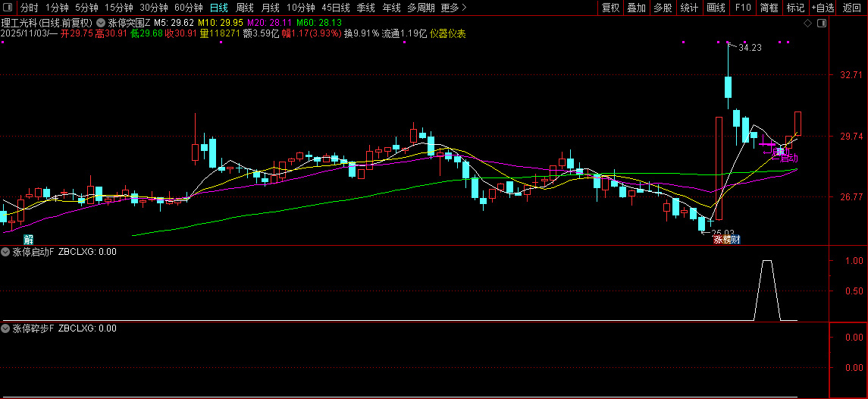Click the 34.23 high price label
The image size is (868, 399).
pyautogui.click(x=750, y=48)
